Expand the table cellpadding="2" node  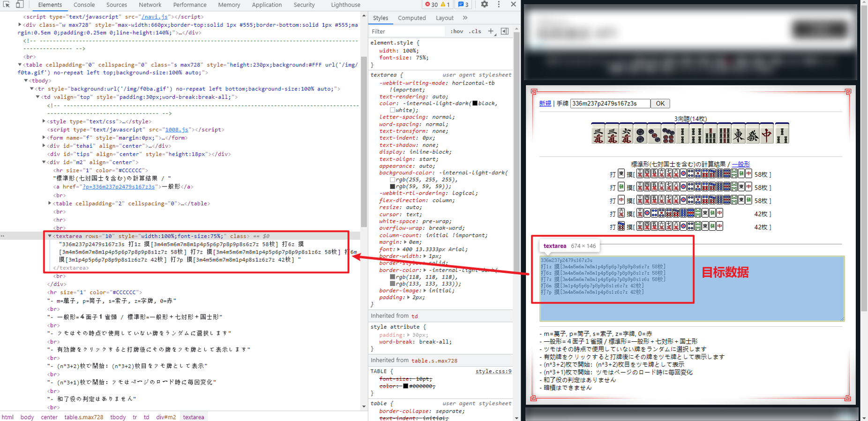click(50, 203)
